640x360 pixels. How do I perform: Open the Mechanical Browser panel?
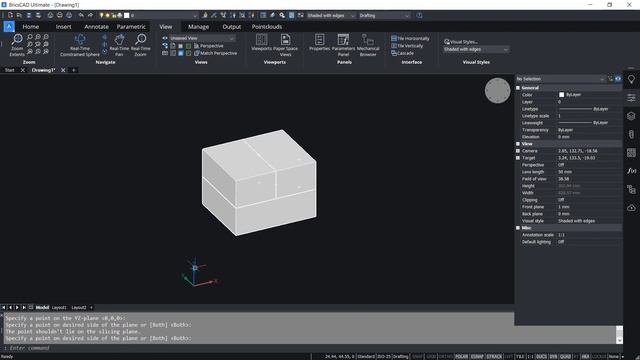click(x=368, y=45)
